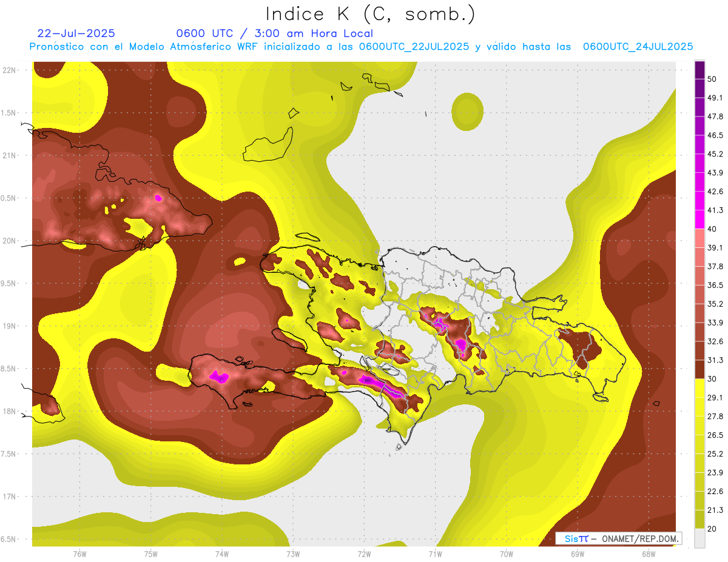
Task: Select the legend value '33.9'
Action: pyautogui.click(x=715, y=323)
